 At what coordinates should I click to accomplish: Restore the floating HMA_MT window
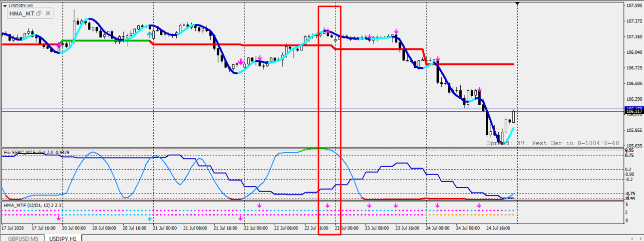coord(39,14)
